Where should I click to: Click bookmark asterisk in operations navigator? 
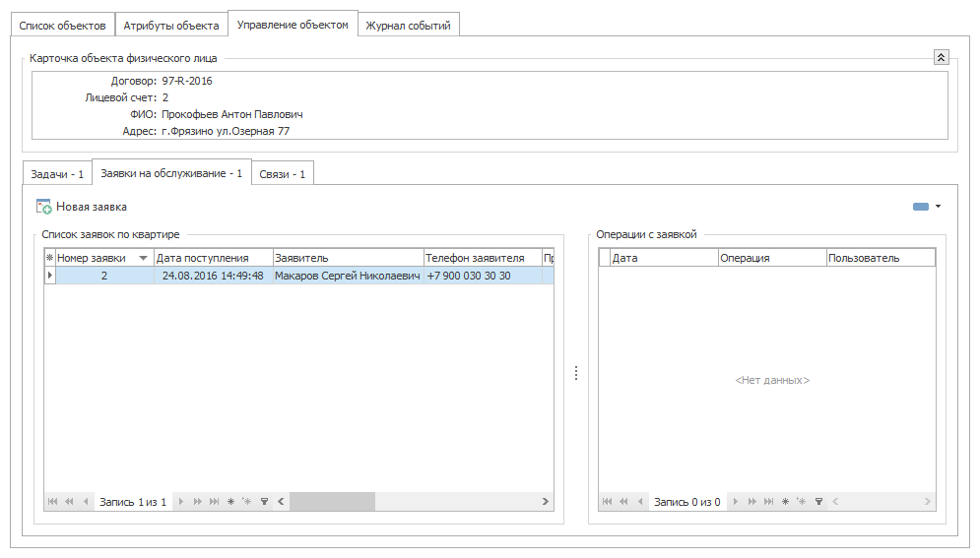click(785, 501)
